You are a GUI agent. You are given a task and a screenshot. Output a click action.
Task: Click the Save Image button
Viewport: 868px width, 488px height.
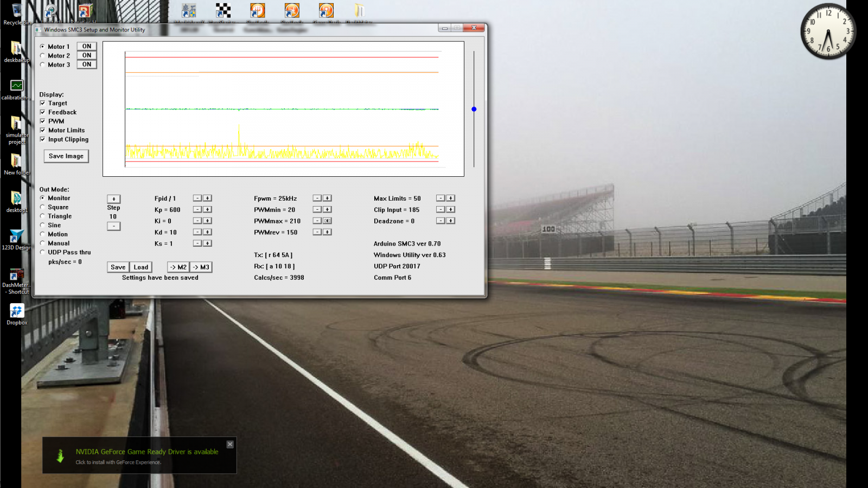tap(66, 156)
